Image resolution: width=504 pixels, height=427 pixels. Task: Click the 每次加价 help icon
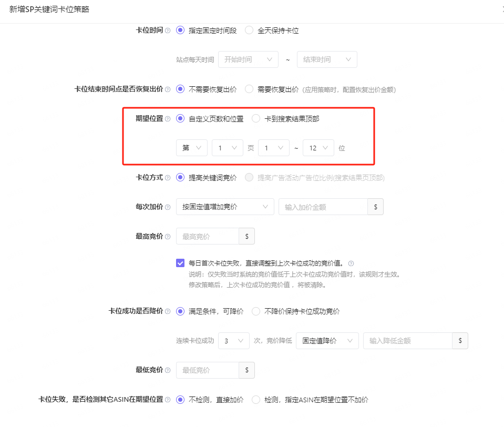click(167, 207)
